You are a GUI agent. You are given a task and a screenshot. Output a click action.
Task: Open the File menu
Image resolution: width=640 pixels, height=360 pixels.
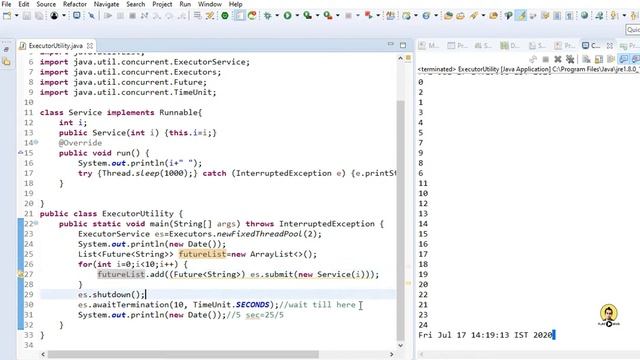[x=6, y=4]
